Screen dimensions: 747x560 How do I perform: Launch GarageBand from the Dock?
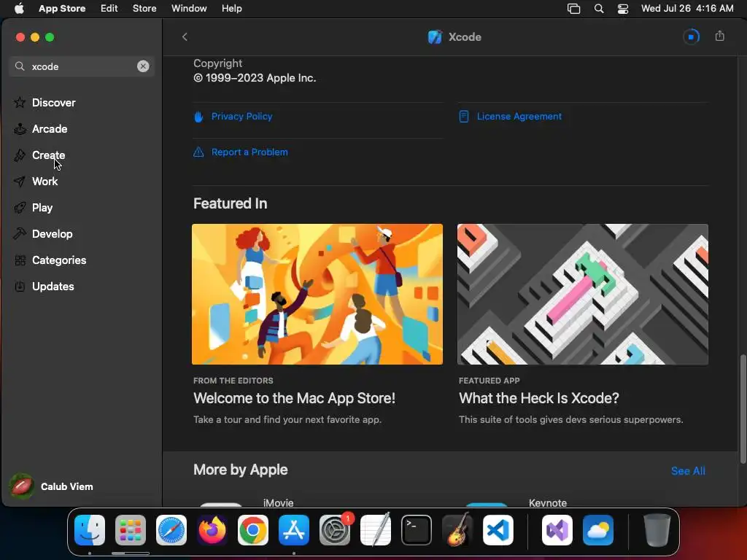point(457,530)
